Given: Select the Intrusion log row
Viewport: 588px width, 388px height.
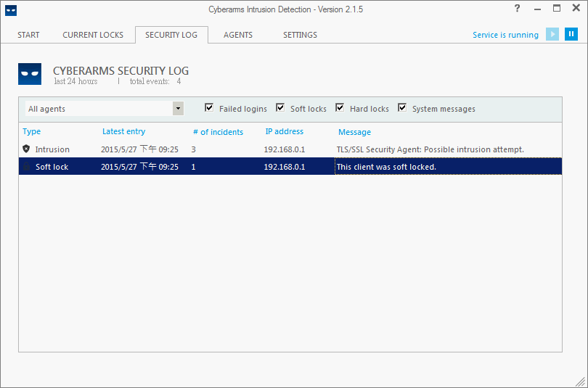Looking at the screenshot, I should pos(290,149).
